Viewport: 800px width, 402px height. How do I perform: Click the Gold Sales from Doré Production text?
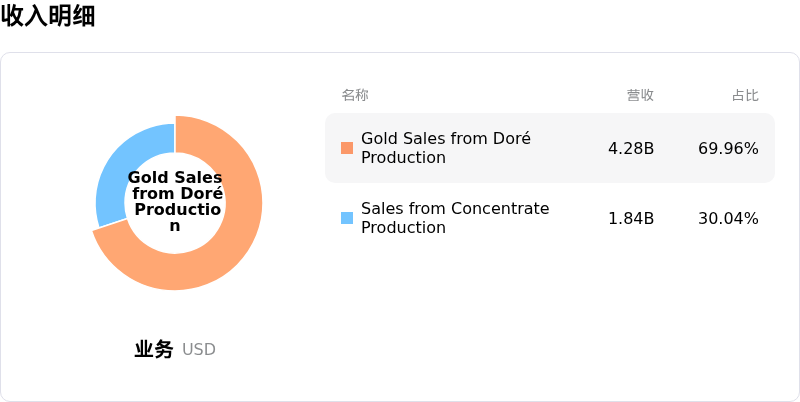pyautogui.click(x=446, y=148)
